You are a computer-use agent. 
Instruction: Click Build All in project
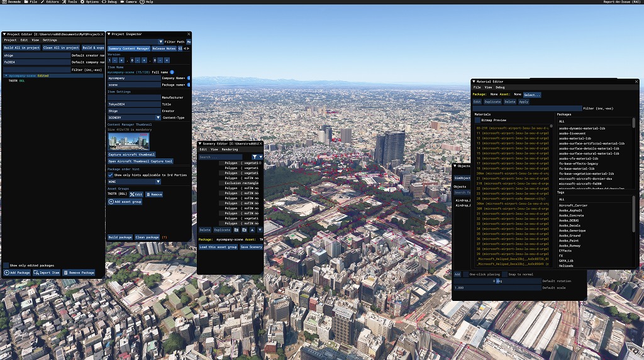(22, 48)
